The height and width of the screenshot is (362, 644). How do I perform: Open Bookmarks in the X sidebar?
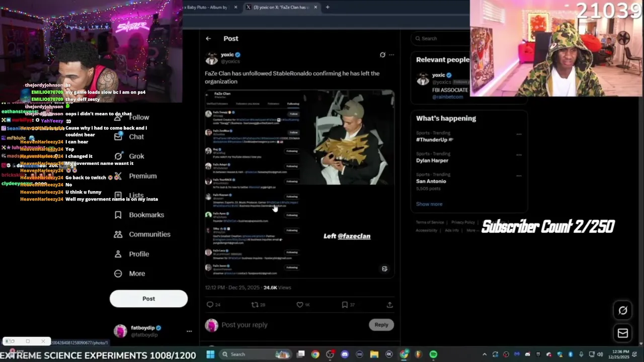pos(139,215)
